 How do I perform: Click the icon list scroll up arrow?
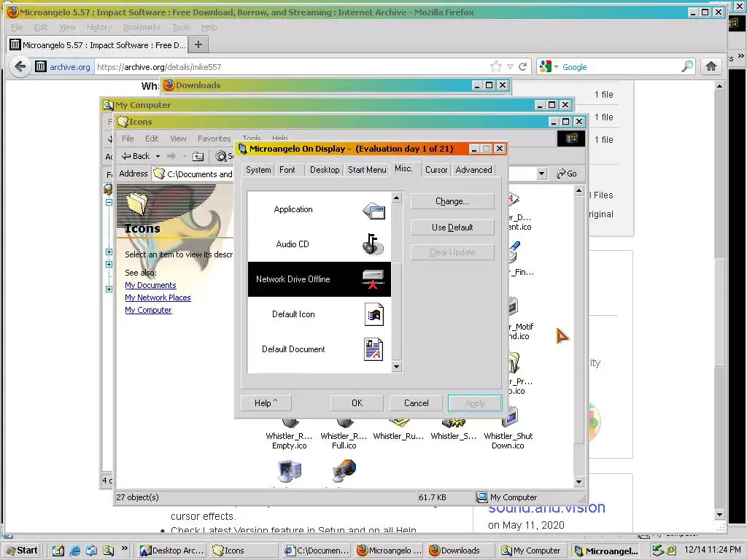pos(396,197)
